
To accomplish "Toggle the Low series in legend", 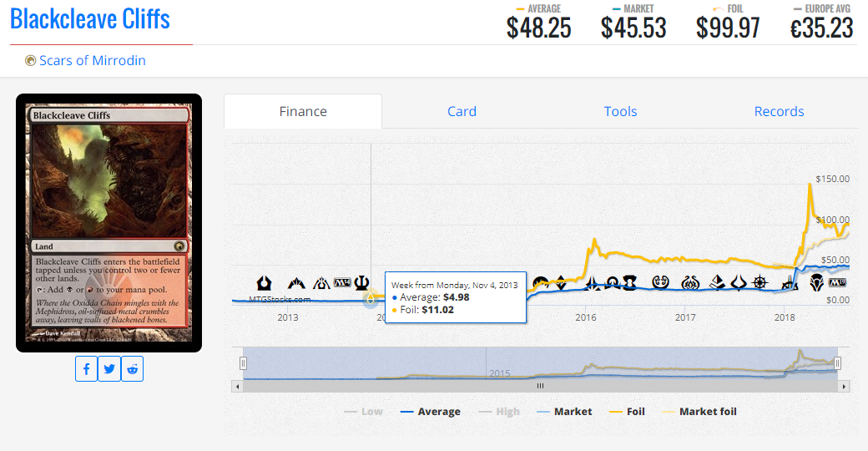I will 363,411.
